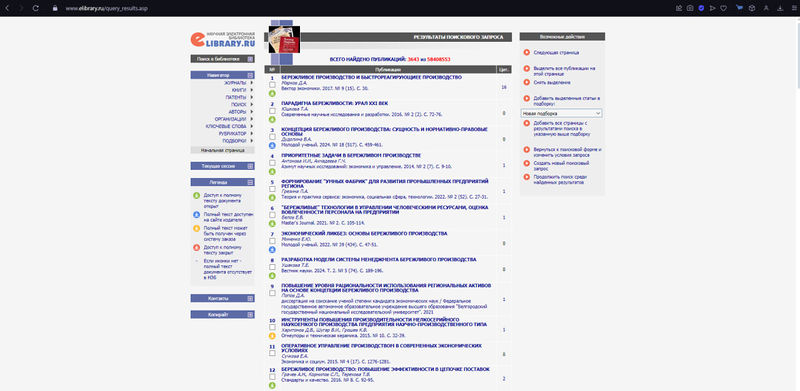Expand the Текущая сессия panel
800x391 pixels.
coord(250,166)
